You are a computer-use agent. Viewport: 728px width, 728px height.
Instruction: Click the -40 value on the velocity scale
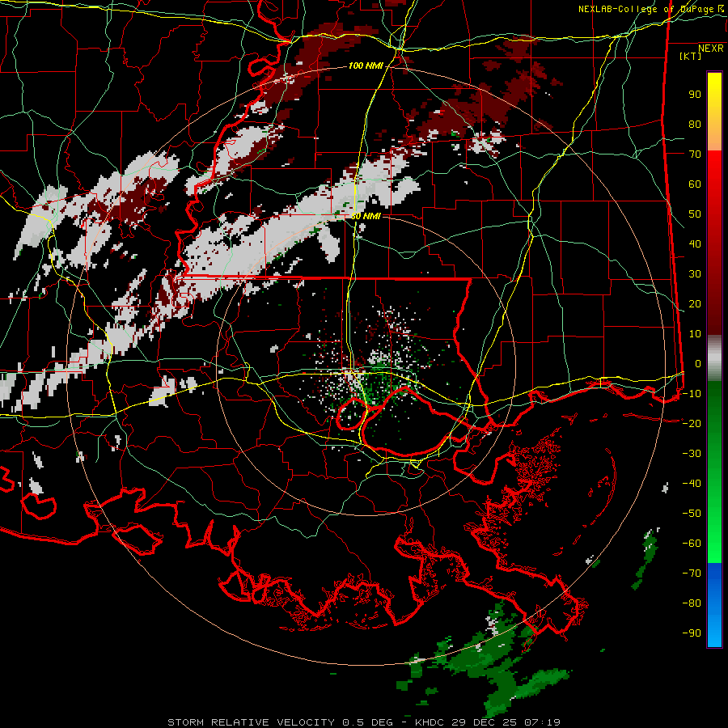point(692,484)
